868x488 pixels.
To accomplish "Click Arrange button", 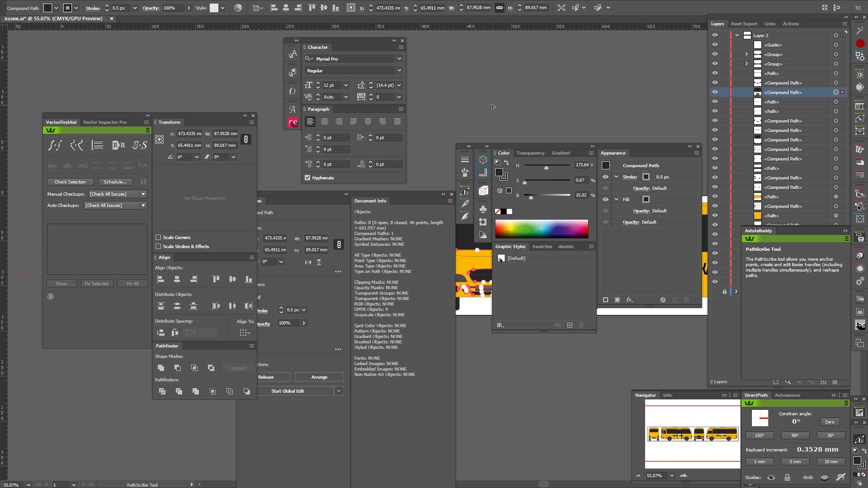I will pos(319,377).
